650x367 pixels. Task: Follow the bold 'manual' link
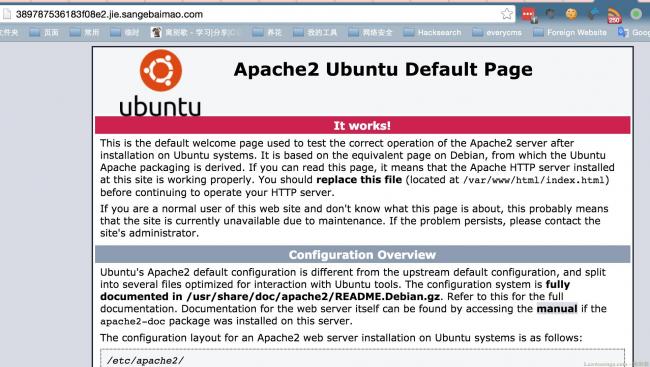pos(557,309)
